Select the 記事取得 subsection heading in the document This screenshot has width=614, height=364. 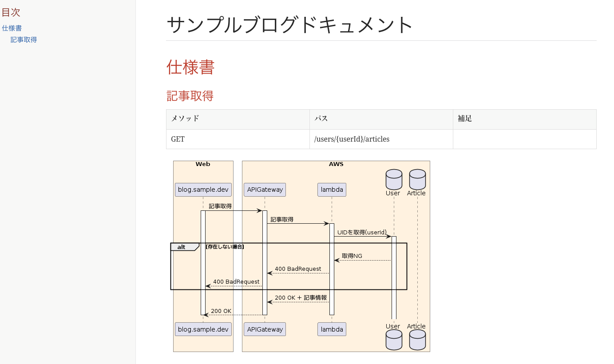point(190,96)
